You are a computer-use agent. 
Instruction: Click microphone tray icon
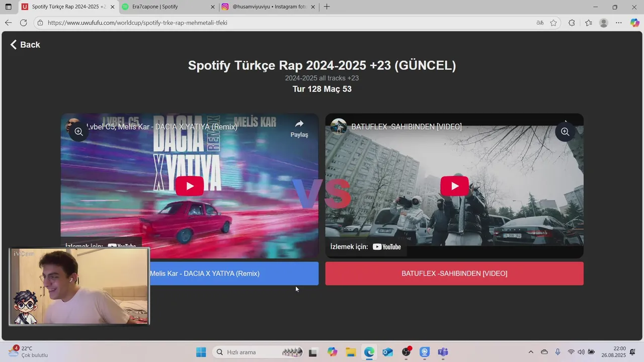point(557,352)
